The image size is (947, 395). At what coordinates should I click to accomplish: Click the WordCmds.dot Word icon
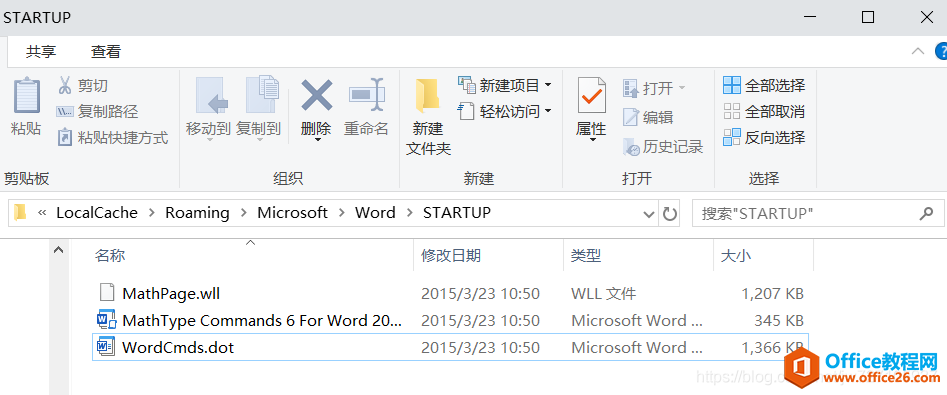click(x=106, y=347)
